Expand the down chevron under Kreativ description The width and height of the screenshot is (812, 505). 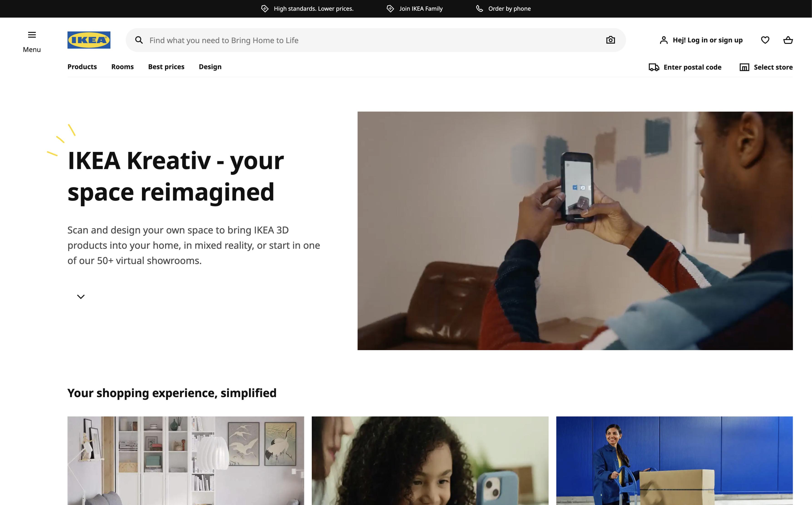(81, 297)
